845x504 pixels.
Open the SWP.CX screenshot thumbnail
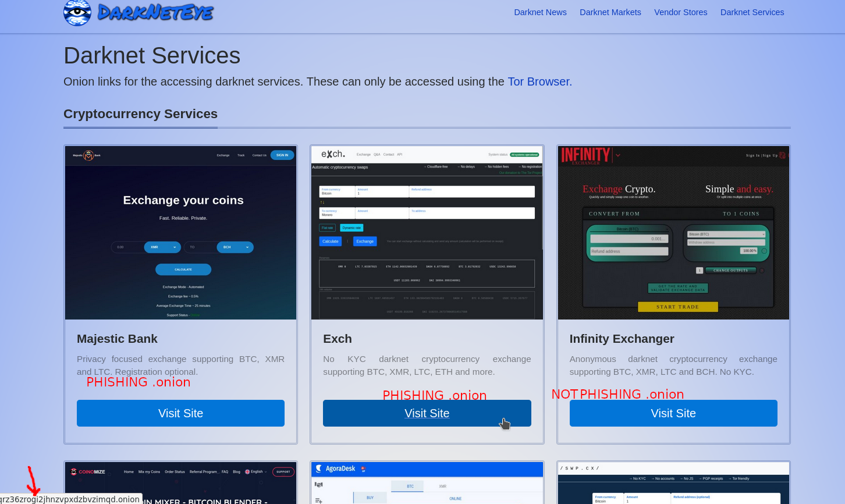[674, 483]
